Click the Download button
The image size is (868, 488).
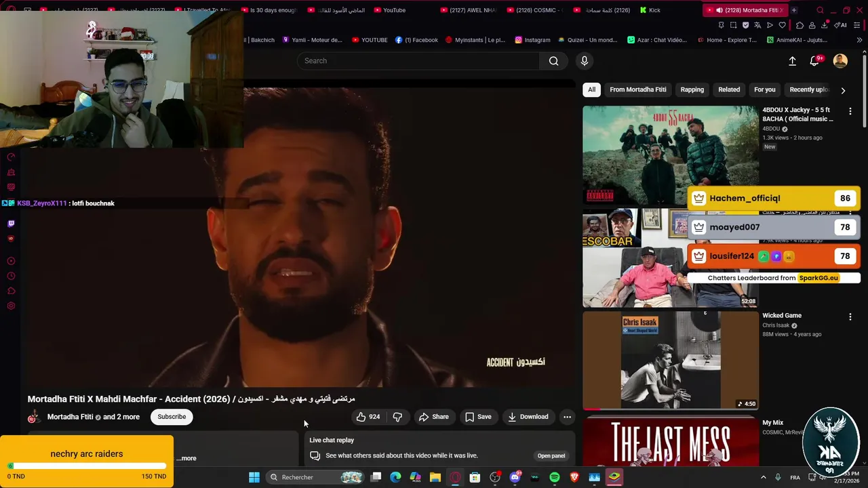pyautogui.click(x=528, y=417)
